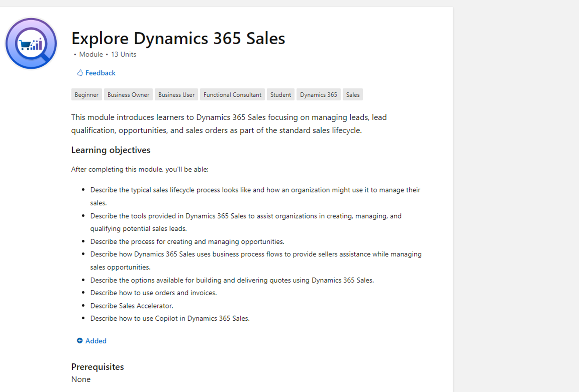This screenshot has height=392, width=579.
Task: Click the Learning objectives heading
Action: pos(111,150)
